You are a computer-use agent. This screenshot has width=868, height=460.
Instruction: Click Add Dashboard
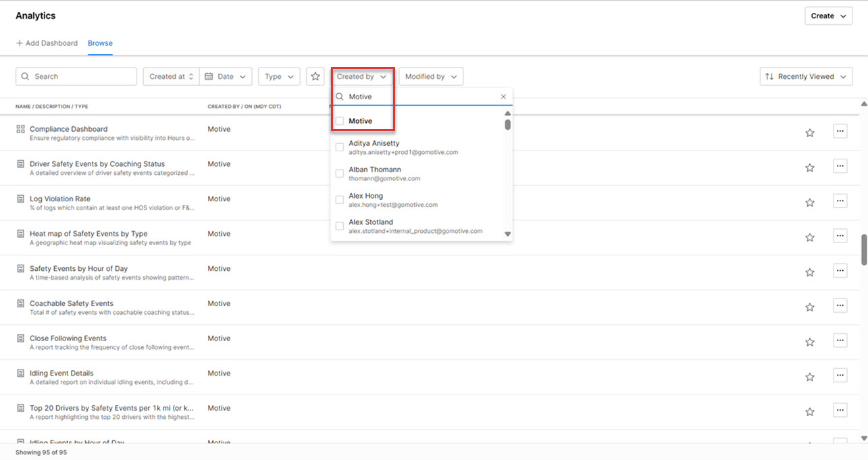point(47,43)
